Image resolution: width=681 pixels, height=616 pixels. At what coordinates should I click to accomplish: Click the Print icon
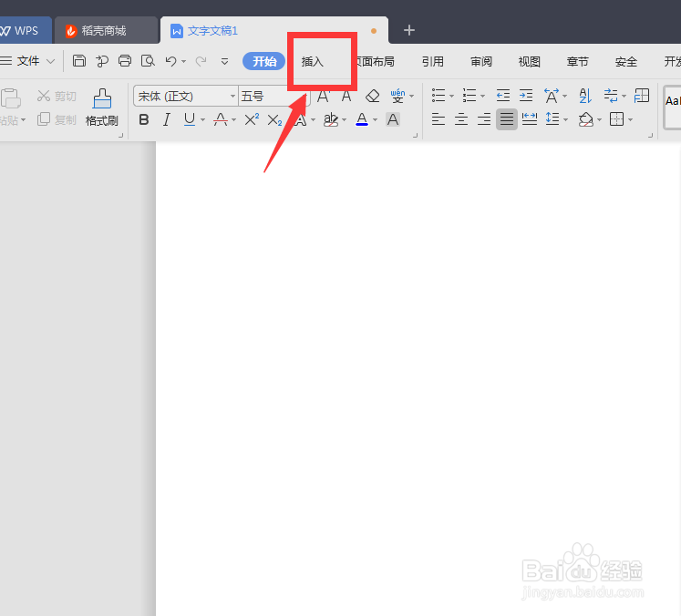pos(125,61)
